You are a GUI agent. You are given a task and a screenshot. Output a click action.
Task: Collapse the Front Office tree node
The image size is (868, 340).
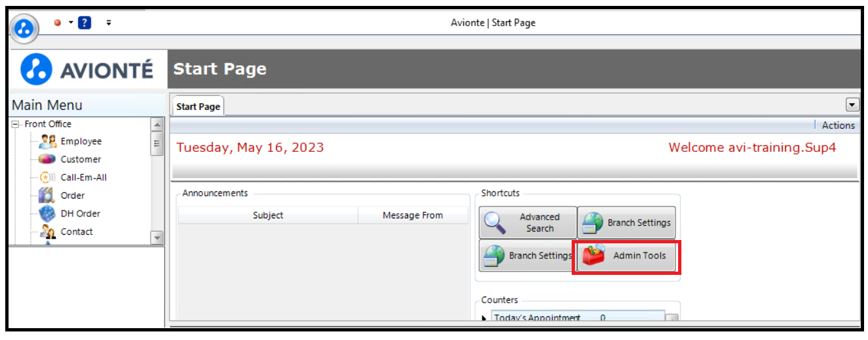pos(15,124)
